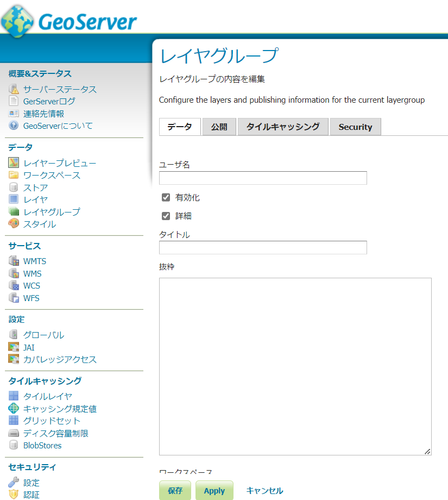The height and width of the screenshot is (500, 448).
Task: Open GeoServerについて link
Action: (x=58, y=126)
